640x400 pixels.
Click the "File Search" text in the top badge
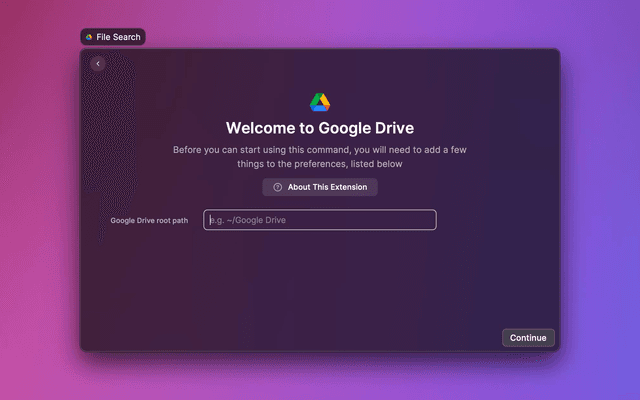click(119, 37)
